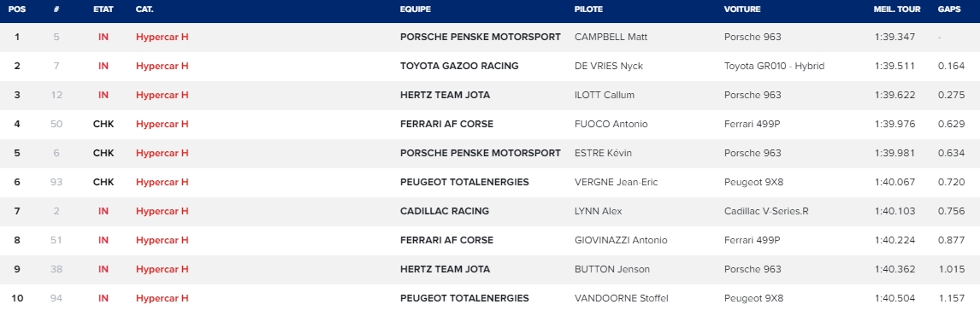Click Hypercar H category for car 6
The image size is (980, 316).
pyautogui.click(x=162, y=153)
